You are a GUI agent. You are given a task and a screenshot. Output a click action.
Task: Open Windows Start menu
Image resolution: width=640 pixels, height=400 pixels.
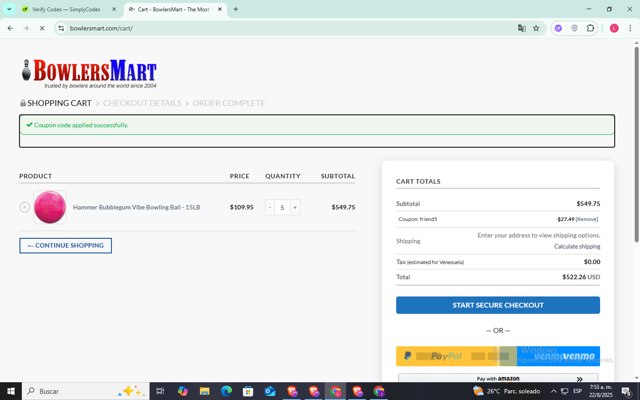(x=11, y=391)
